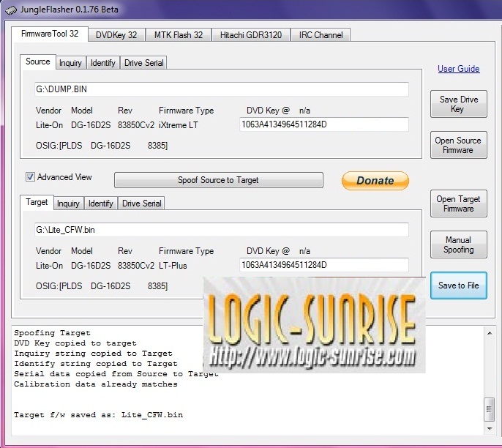Click the log panel scrollbar thumb
502x448 pixels.
pyautogui.click(x=489, y=409)
